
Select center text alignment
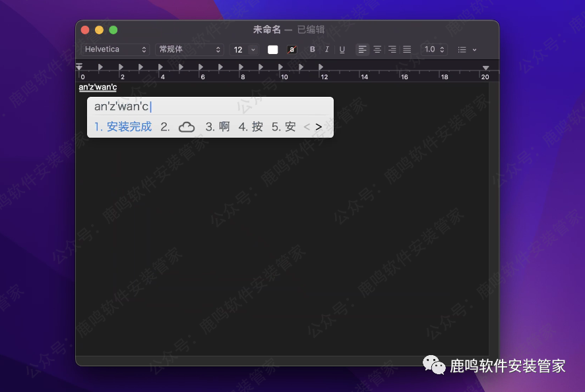point(377,49)
